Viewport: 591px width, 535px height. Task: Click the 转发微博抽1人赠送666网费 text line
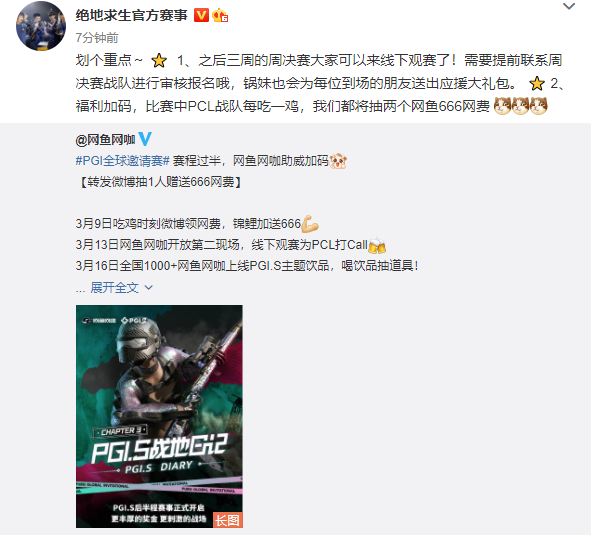click(x=160, y=182)
